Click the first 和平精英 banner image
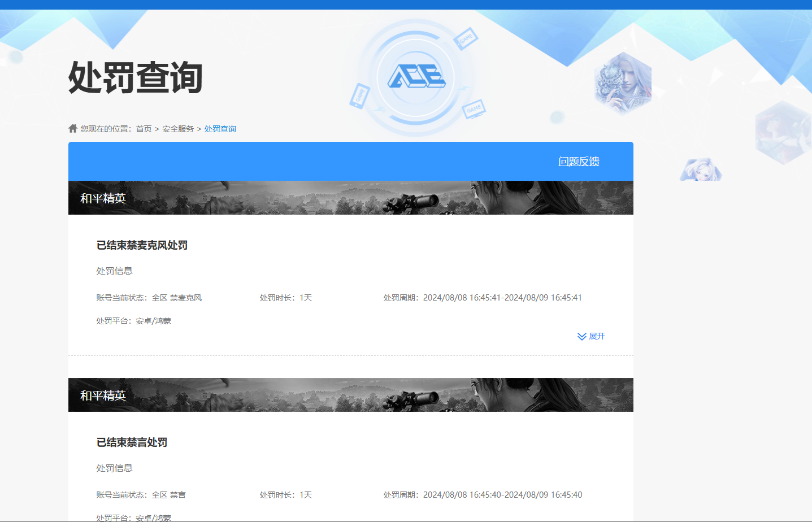 (350, 197)
